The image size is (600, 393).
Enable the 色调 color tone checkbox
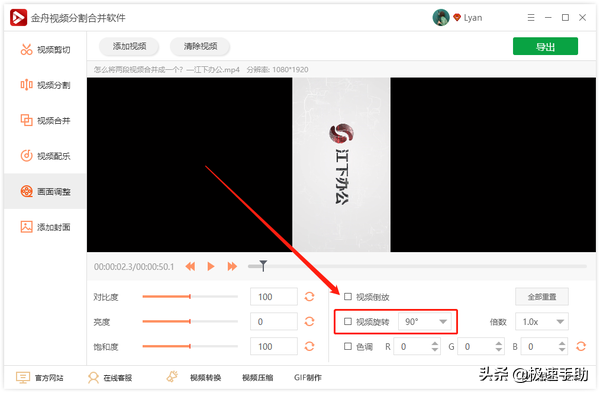(x=348, y=346)
